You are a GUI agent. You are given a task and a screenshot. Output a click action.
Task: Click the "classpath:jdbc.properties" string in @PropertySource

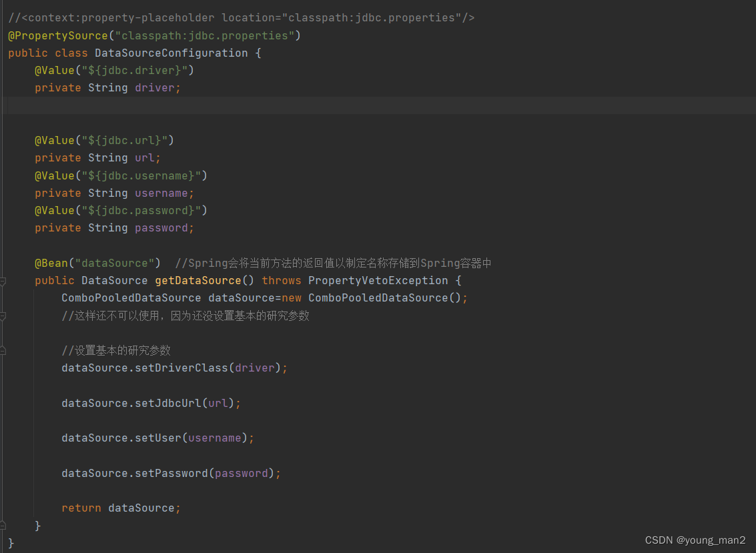pyautogui.click(x=204, y=35)
